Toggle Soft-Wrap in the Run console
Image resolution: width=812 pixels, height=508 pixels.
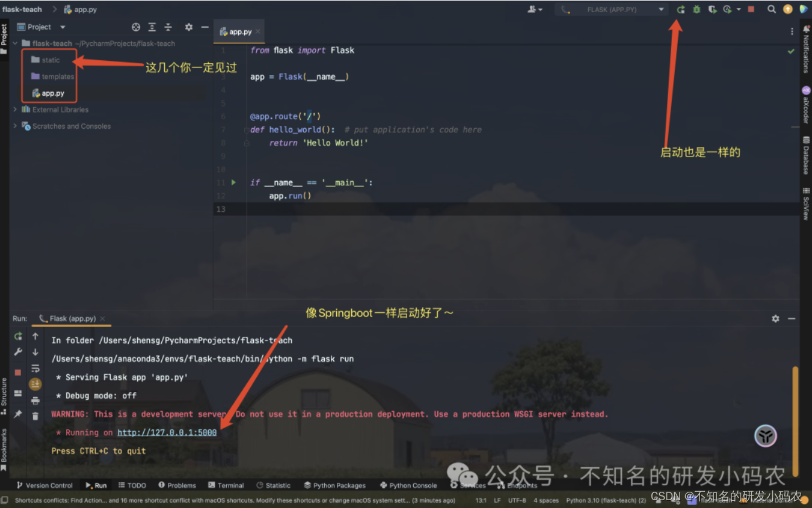[x=35, y=368]
